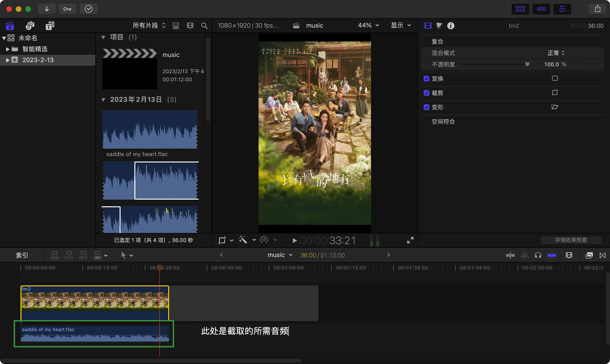610x364 pixels.
Task: Uncheck the 变形 distort checkbox
Action: pyautogui.click(x=427, y=107)
